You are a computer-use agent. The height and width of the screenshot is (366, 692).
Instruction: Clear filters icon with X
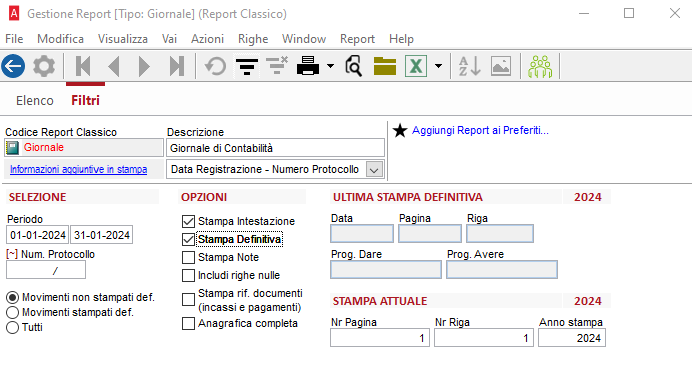[x=277, y=65]
